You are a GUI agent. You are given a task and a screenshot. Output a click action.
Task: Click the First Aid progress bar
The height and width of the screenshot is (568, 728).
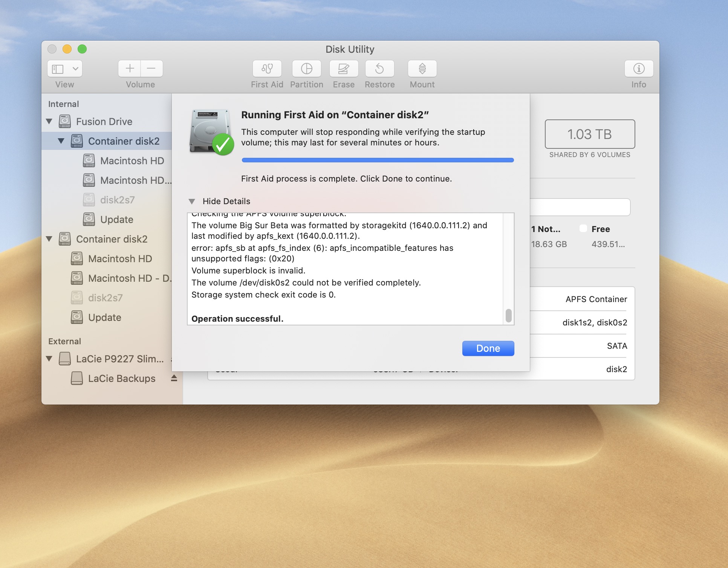click(x=378, y=160)
